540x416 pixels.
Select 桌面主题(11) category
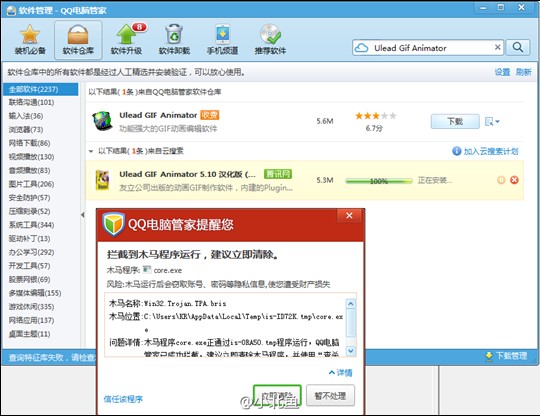(x=29, y=334)
